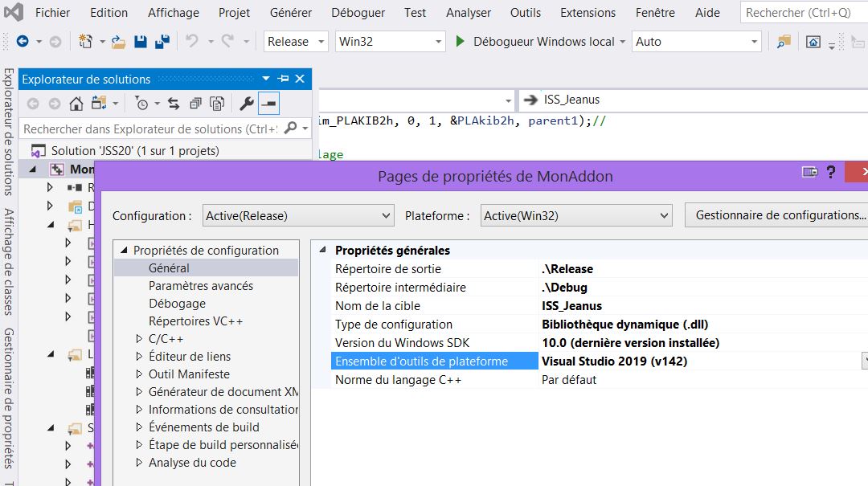The width and height of the screenshot is (868, 486).
Task: Open the Explorateur de solutions window options arrow
Action: click(266, 79)
